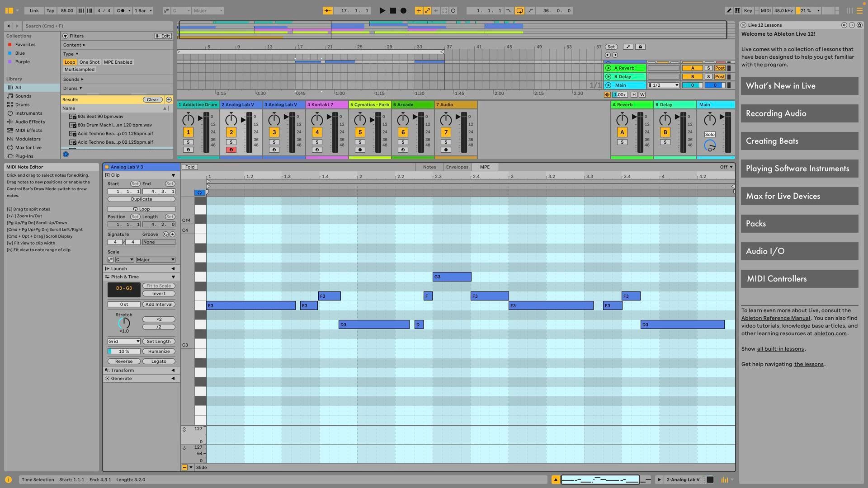Click the Tap tempo button
The width and height of the screenshot is (868, 488).
pyautogui.click(x=50, y=10)
